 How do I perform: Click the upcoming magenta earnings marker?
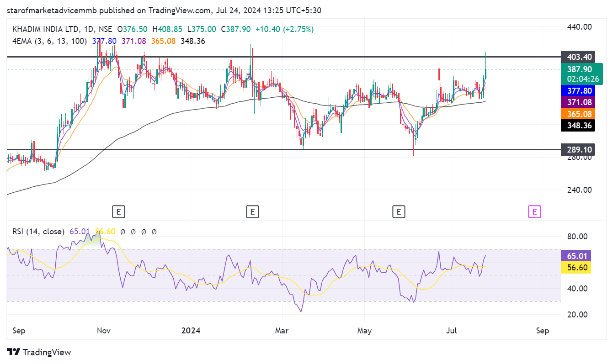[534, 211]
